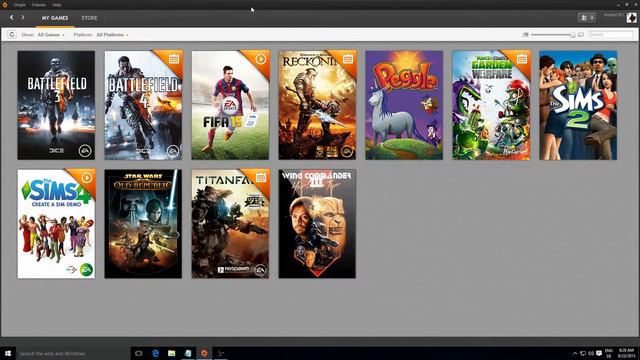Screen dimensions: 640x360
Task: Click the taskbar search box
Action: (73, 353)
